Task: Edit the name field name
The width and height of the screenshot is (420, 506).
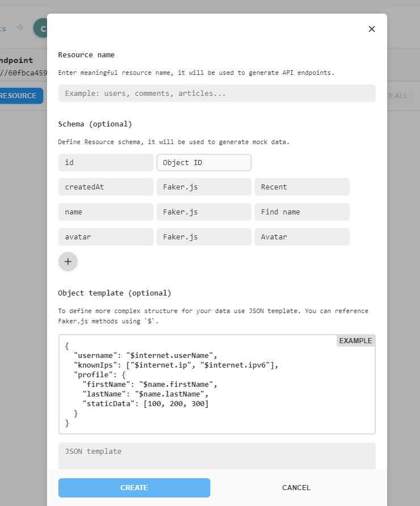Action: pyautogui.click(x=105, y=212)
